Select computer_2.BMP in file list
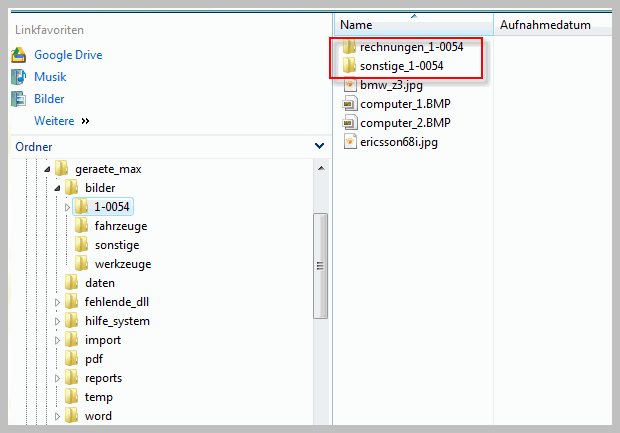620x433 pixels. point(405,123)
